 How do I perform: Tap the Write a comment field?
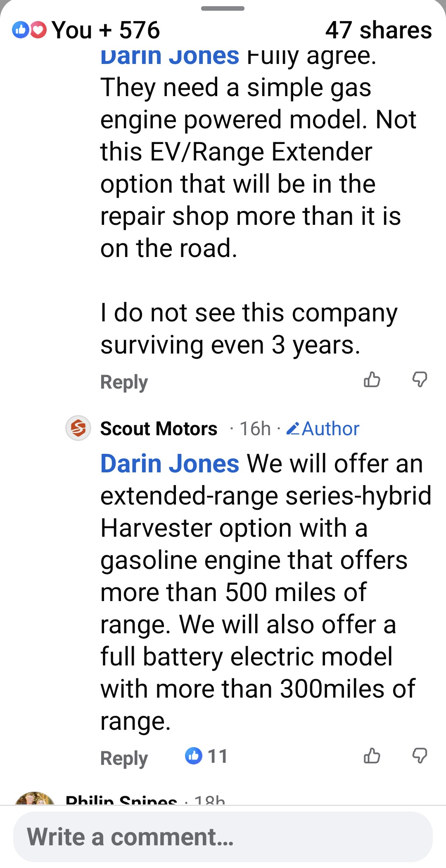(x=223, y=837)
